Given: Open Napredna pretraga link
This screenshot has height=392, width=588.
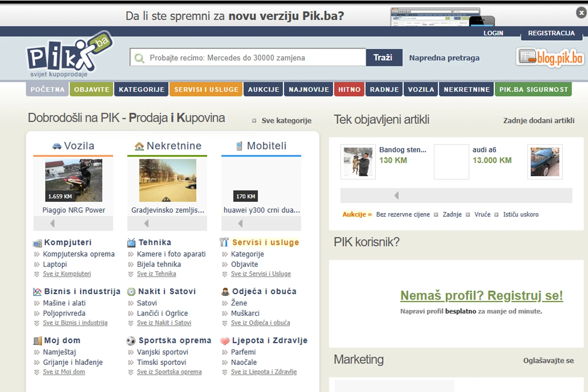Looking at the screenshot, I should (x=444, y=58).
